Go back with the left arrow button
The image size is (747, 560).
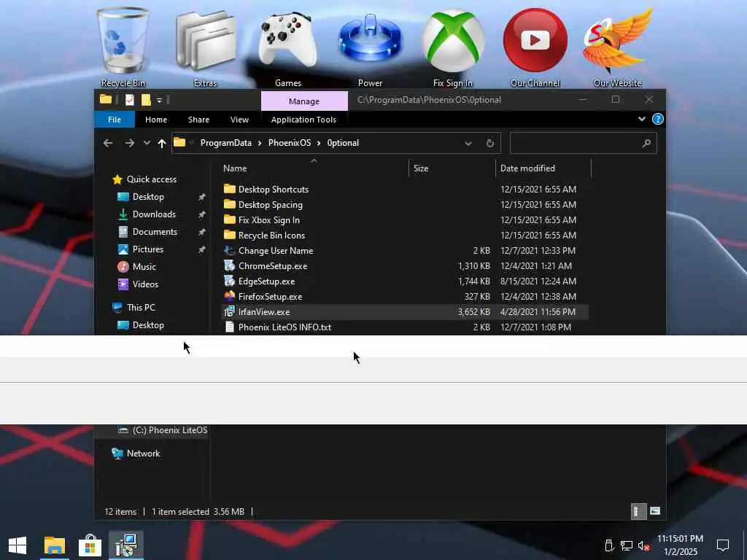point(108,143)
